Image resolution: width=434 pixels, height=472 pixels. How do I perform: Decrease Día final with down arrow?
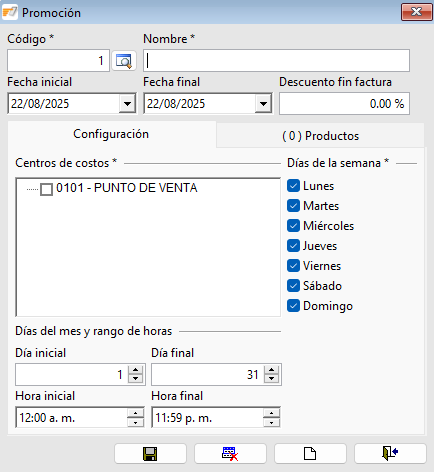point(271,378)
